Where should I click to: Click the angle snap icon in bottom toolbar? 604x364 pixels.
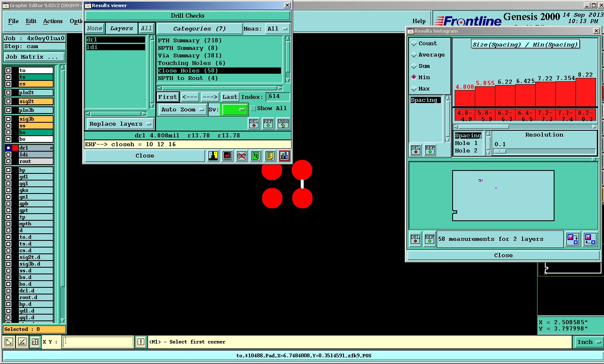[x=22, y=342]
